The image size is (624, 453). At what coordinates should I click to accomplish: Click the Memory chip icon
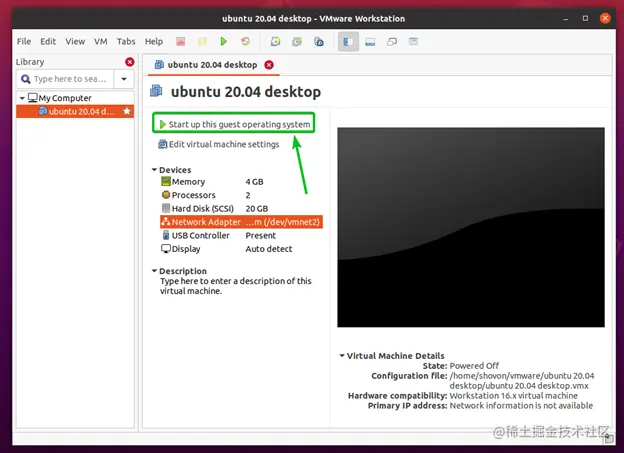click(x=166, y=182)
